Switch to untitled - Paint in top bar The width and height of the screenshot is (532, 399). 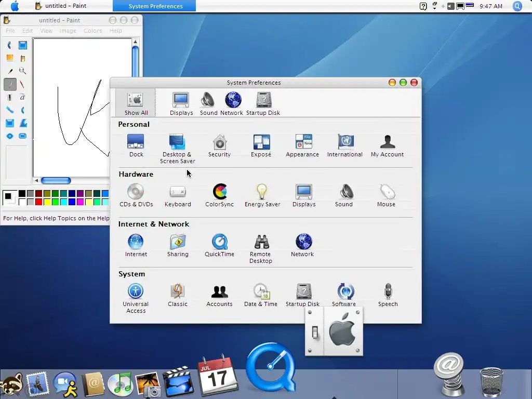click(x=61, y=6)
